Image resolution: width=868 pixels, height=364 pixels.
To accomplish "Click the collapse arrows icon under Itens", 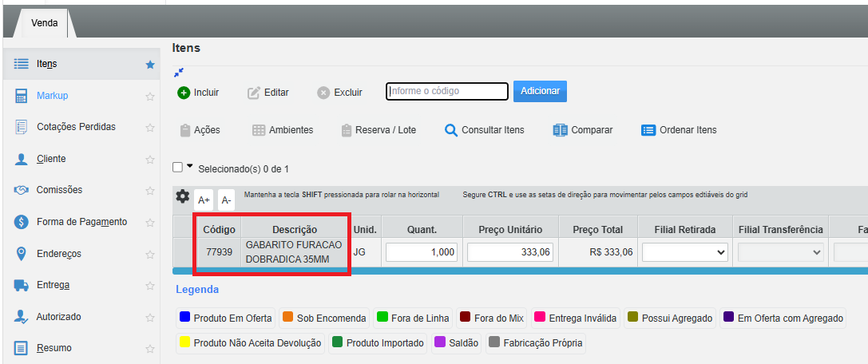I will pyautogui.click(x=179, y=71).
